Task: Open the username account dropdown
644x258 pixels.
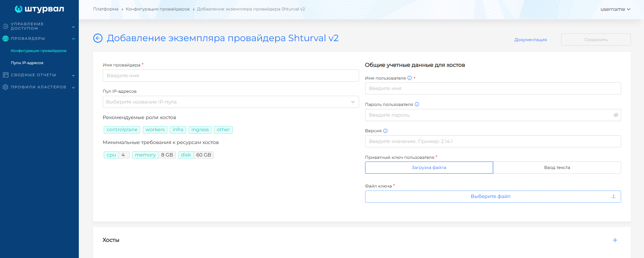Action: 615,9
